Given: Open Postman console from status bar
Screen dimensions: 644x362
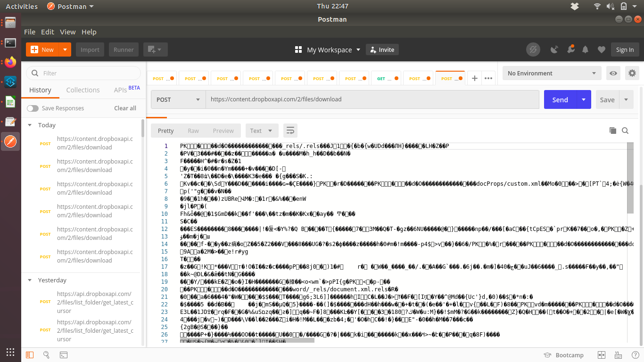Looking at the screenshot, I should point(63,355).
